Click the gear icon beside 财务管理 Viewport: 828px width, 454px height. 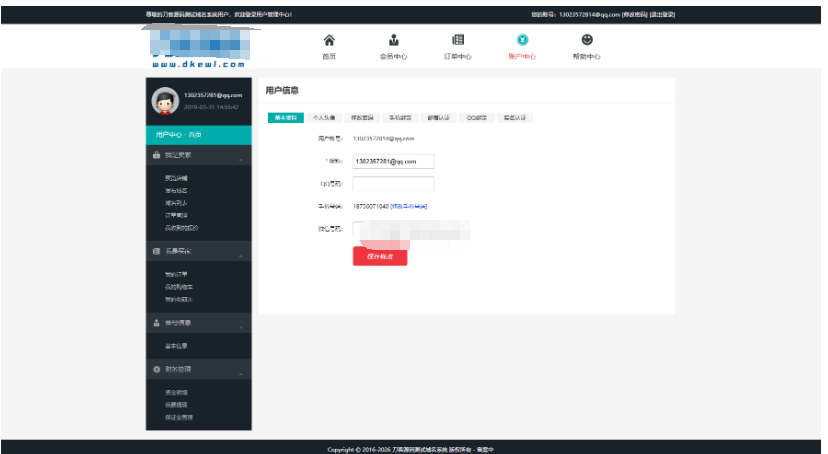tap(156, 370)
